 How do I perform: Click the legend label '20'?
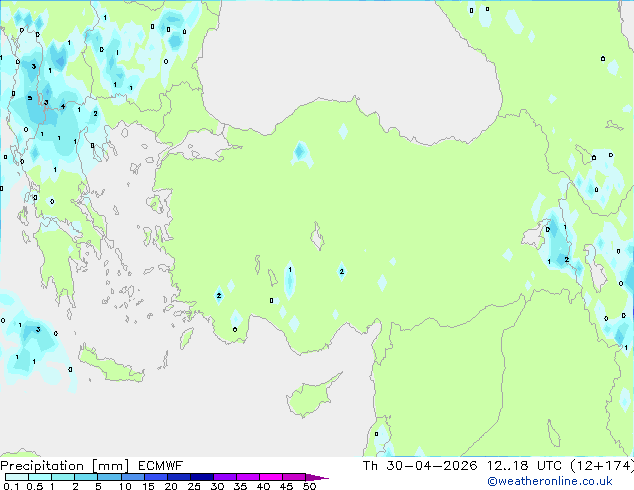(x=171, y=486)
